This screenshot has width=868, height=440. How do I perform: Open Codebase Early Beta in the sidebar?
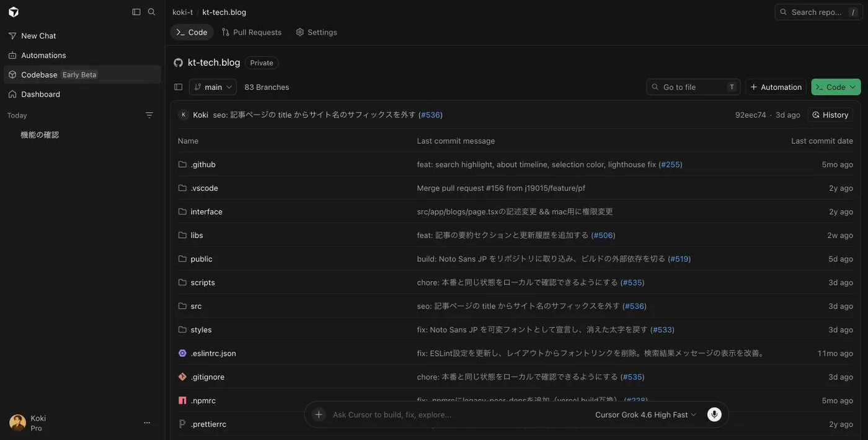pyautogui.click(x=82, y=74)
